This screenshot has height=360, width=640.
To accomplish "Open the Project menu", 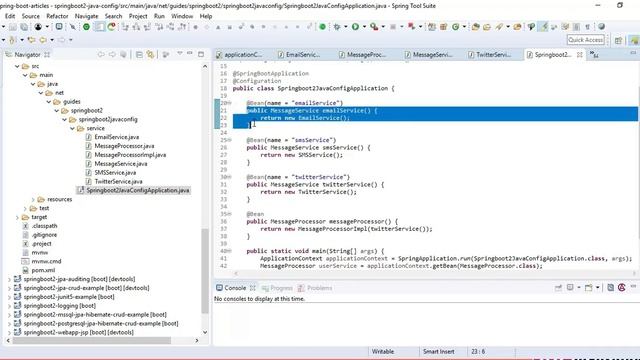I will [x=138, y=16].
